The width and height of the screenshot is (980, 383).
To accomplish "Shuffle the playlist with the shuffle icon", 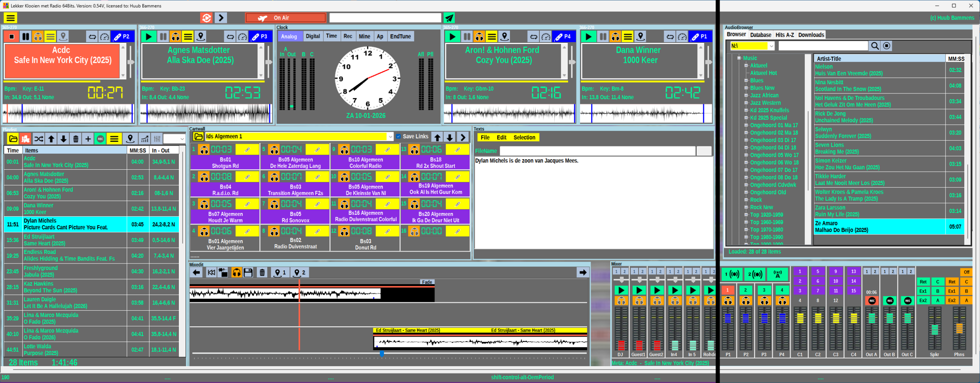I will pos(39,139).
